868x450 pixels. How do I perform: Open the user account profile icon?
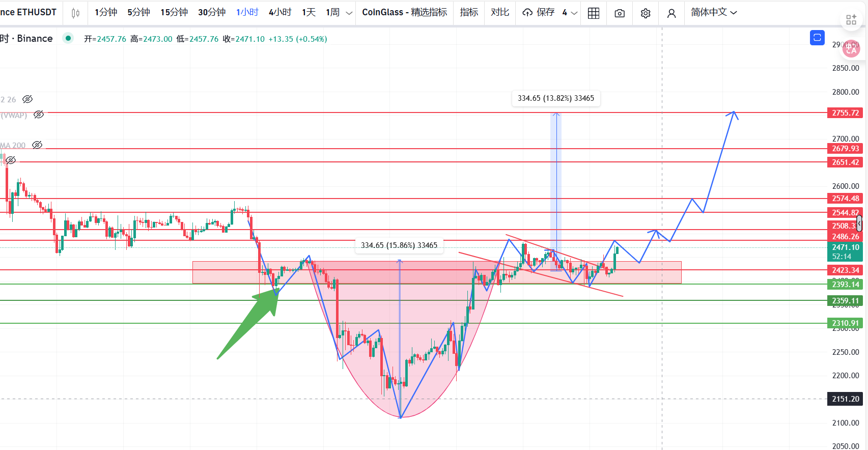(x=671, y=13)
